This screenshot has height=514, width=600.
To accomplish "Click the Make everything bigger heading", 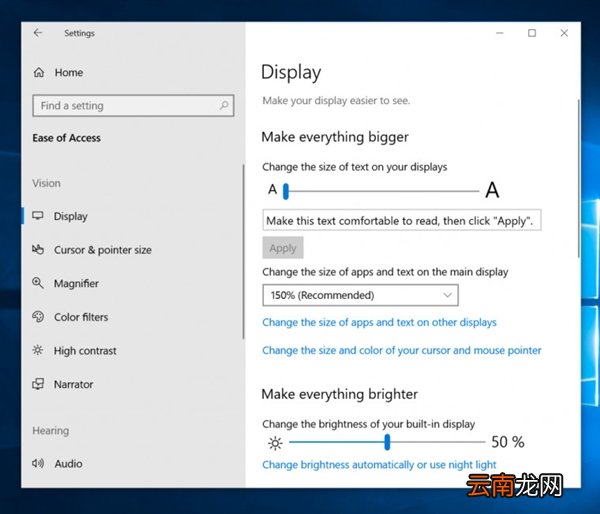I will (x=335, y=137).
